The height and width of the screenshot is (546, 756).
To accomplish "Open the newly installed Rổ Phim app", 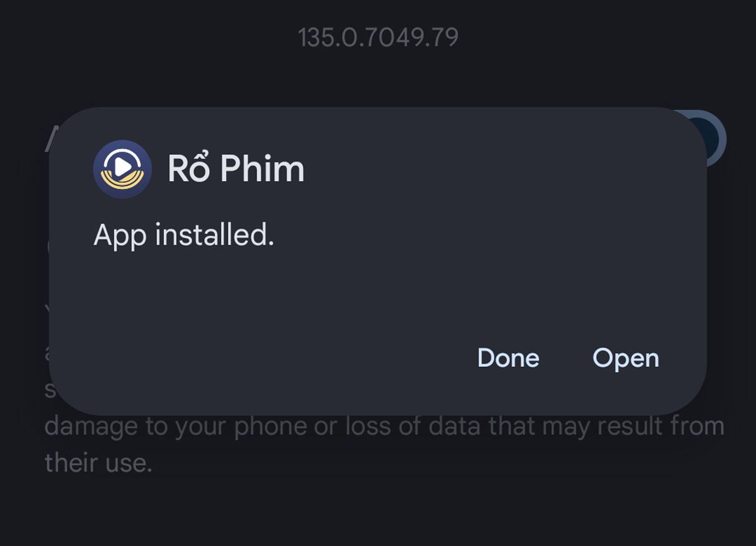I will click(626, 358).
